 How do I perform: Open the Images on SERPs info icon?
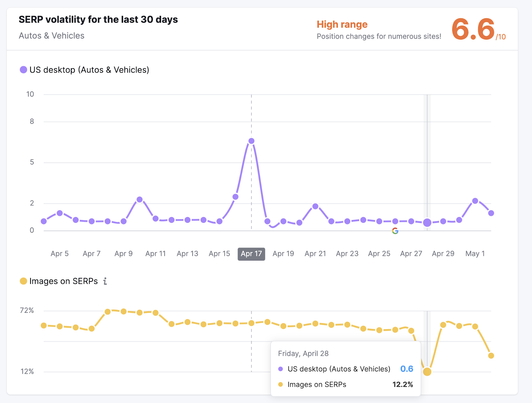click(x=105, y=281)
